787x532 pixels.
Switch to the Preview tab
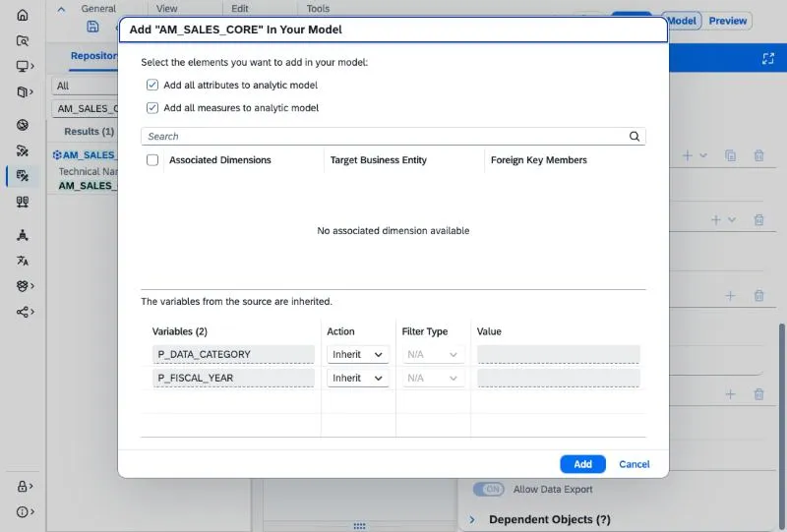[728, 21]
